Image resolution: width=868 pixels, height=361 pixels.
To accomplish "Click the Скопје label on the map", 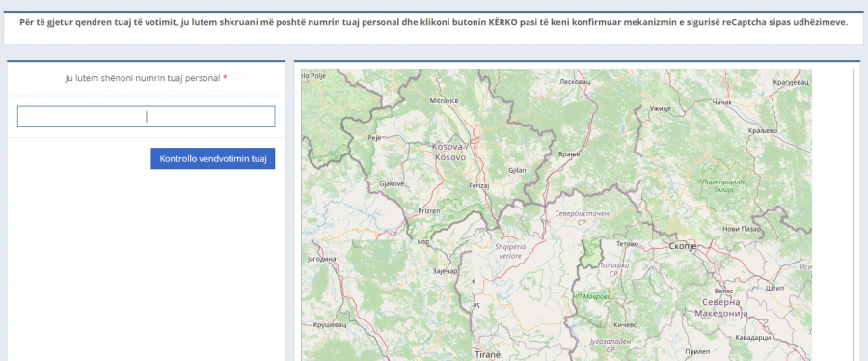I will [x=683, y=246].
